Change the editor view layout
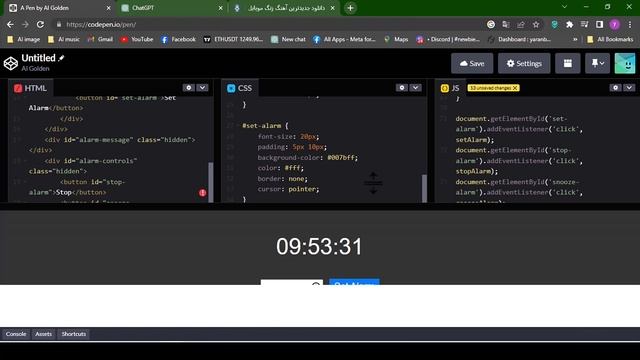The width and height of the screenshot is (640, 360). [x=567, y=63]
